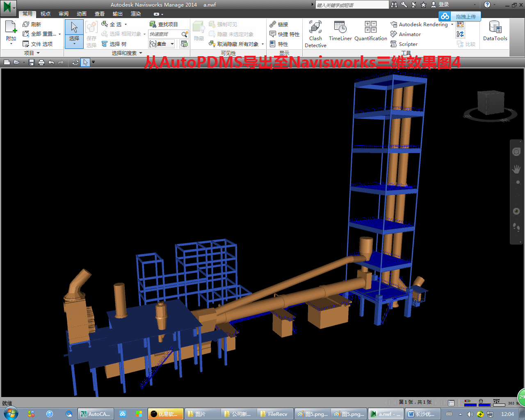Click the quick find search icon
The width and height of the screenshot is (525, 420).
point(185,34)
